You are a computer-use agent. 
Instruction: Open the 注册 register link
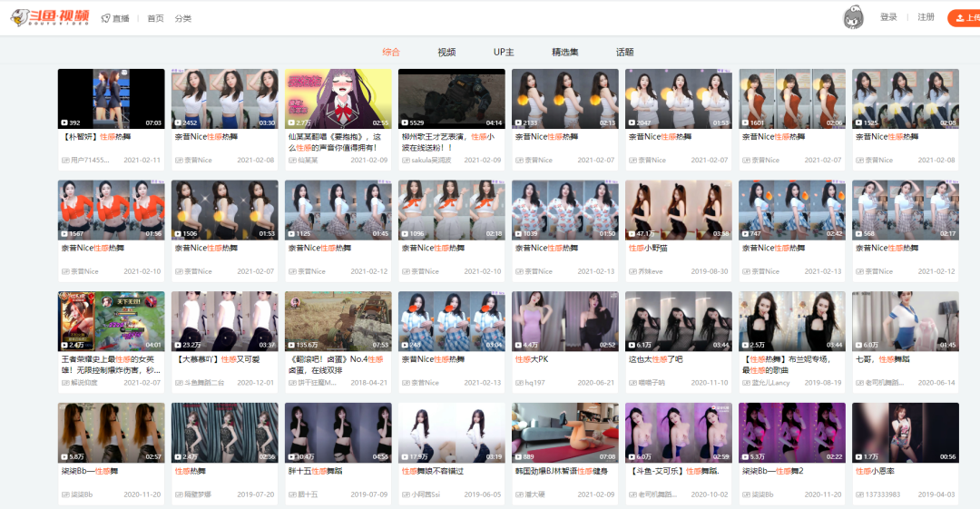pos(926,17)
